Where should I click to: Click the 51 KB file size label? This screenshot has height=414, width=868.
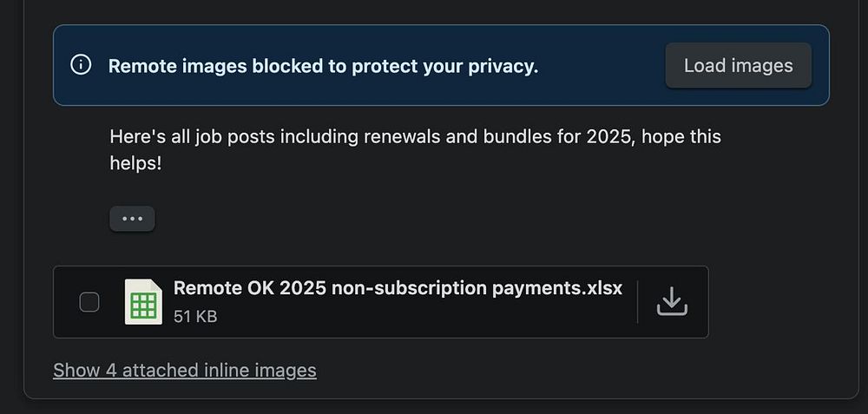[195, 317]
